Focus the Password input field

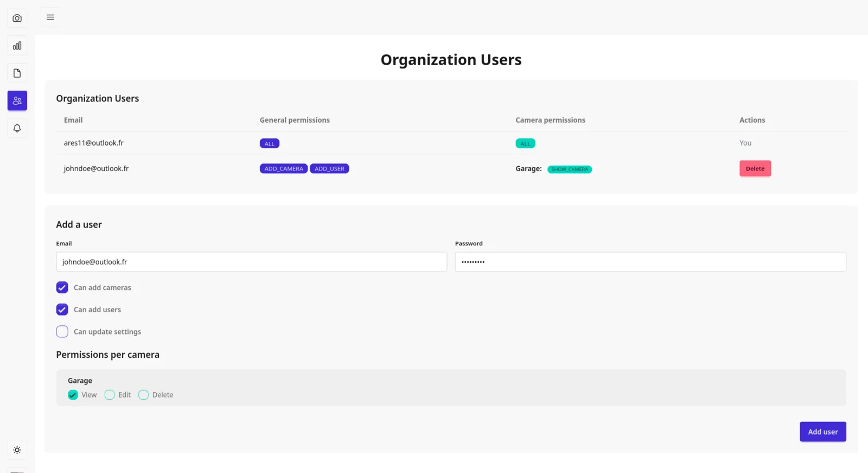coord(650,262)
